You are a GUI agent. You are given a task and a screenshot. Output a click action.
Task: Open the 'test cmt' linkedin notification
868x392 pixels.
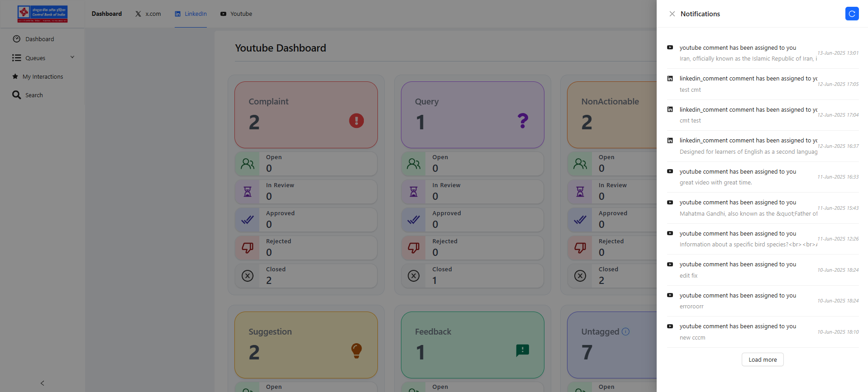[x=763, y=84]
